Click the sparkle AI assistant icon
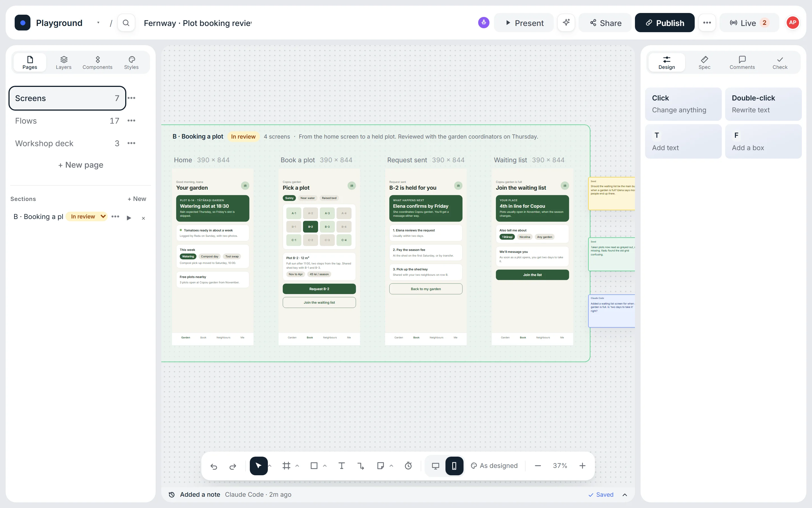 coord(566,23)
